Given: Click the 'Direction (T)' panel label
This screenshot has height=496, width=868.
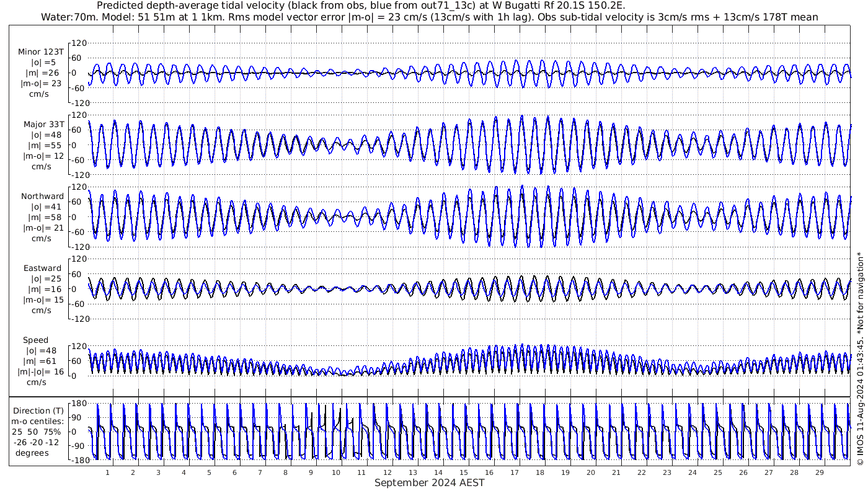Looking at the screenshot, I should tap(38, 410).
